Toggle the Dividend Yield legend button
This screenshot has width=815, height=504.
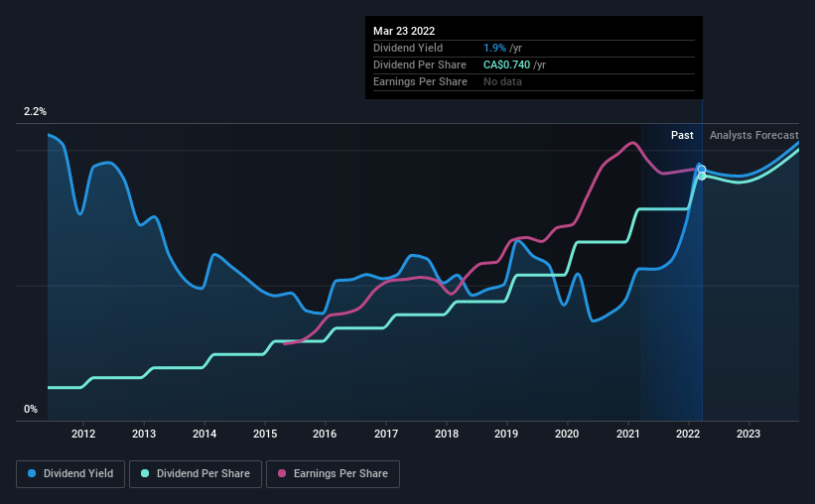click(70, 474)
